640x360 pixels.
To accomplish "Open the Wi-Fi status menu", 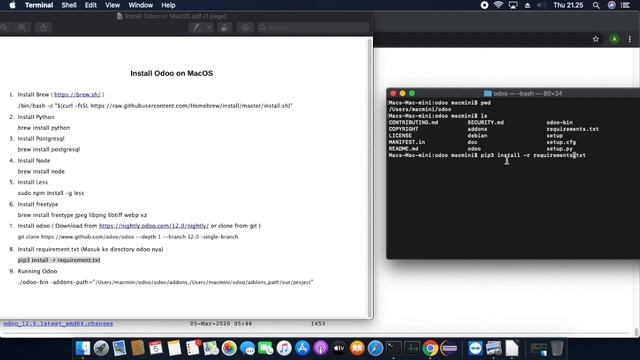I will (x=498, y=5).
